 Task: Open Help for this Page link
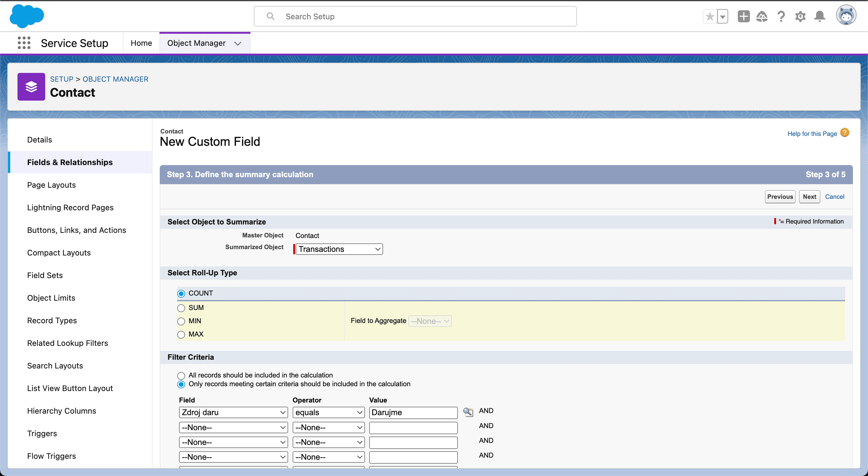coord(812,133)
